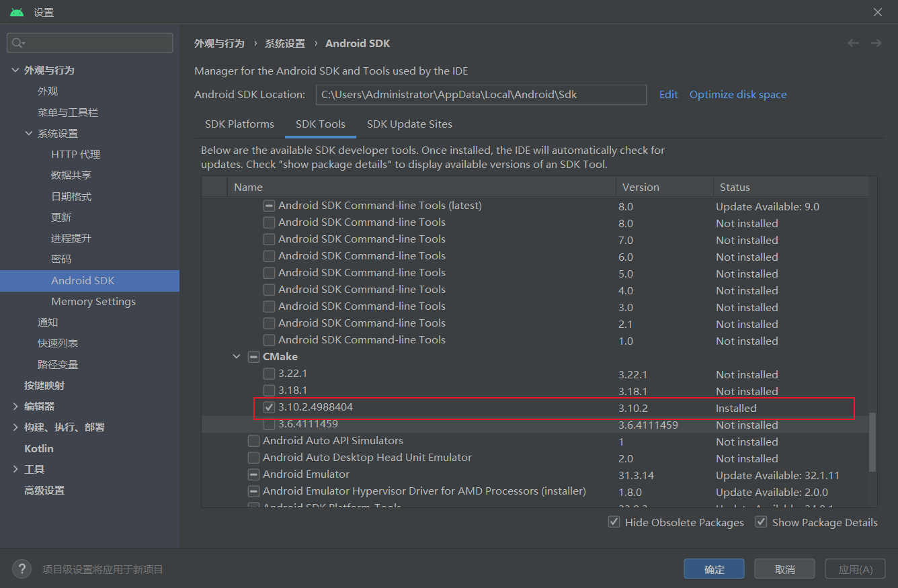Sort by the Version column header
This screenshot has width=898, height=588.
(x=664, y=187)
